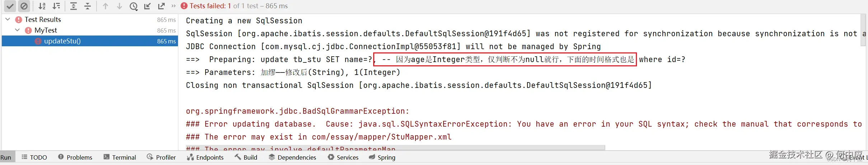Toggle Show Ignored tests button
The width and height of the screenshot is (868, 165).
pos(24,6)
